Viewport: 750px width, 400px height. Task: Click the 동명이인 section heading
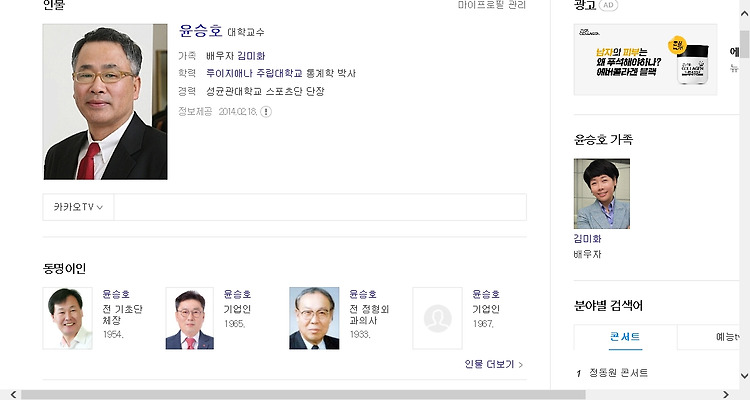[x=65, y=268]
